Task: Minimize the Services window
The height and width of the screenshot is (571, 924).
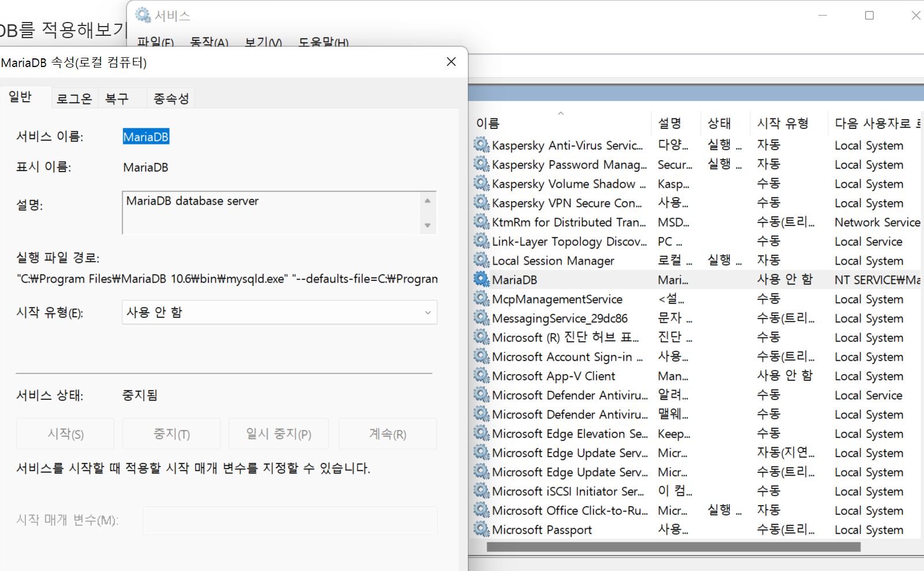Action: [823, 16]
